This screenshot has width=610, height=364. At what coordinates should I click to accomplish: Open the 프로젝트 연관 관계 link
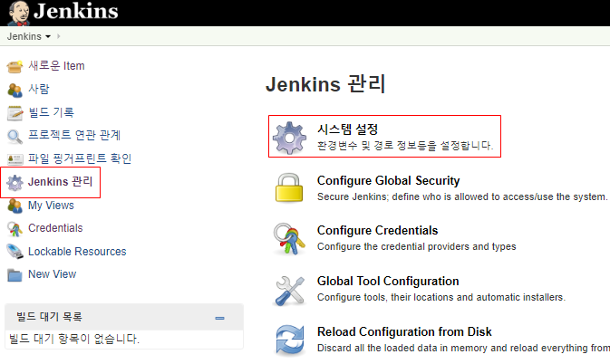(x=74, y=135)
